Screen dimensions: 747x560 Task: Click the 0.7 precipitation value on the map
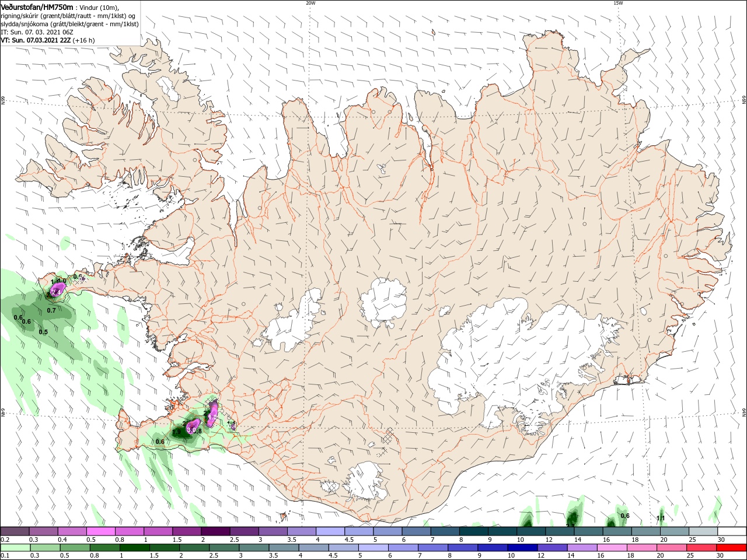51,310
